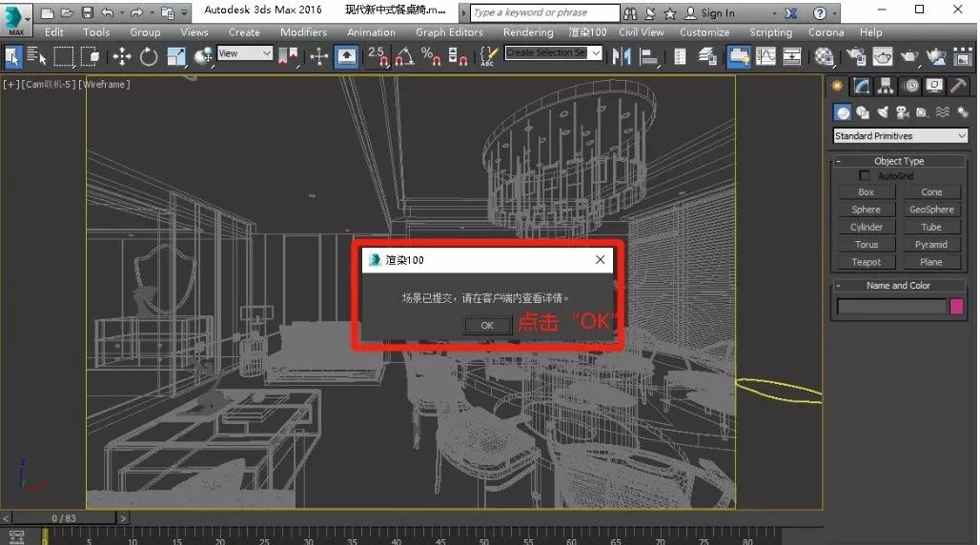Open the 渲染100 menu
Image resolution: width=980 pixels, height=545 pixels.
click(587, 31)
